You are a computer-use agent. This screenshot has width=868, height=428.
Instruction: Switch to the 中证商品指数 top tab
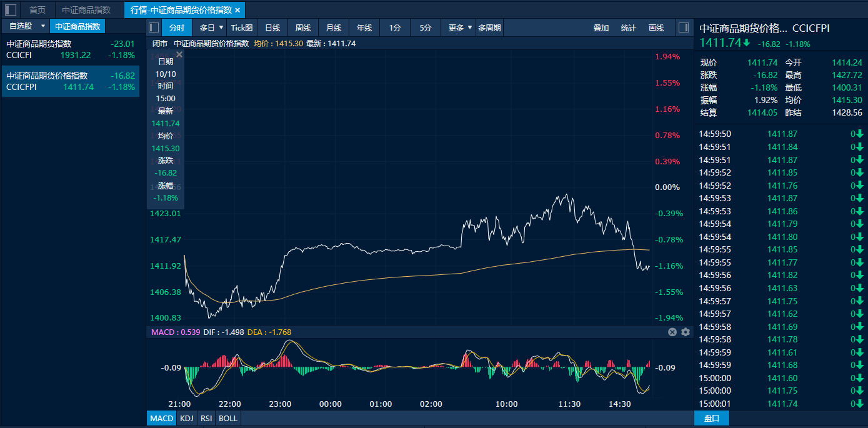tap(86, 10)
